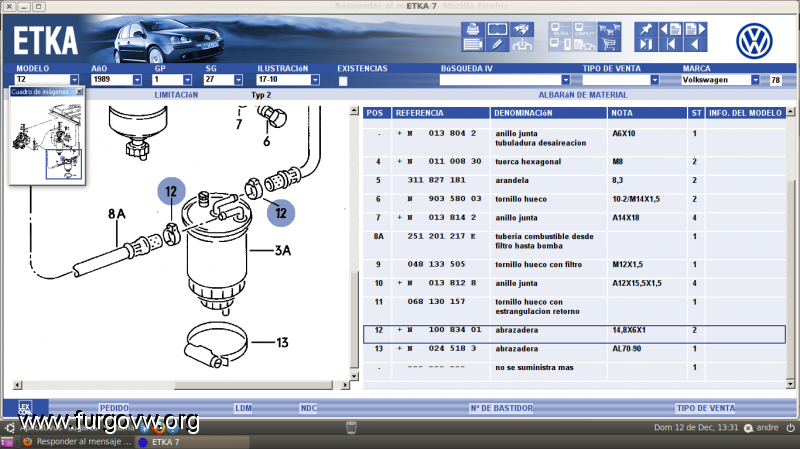Toggle the EXISTENCIAS checkbox
Image resolution: width=800 pixels, height=449 pixels.
click(343, 81)
